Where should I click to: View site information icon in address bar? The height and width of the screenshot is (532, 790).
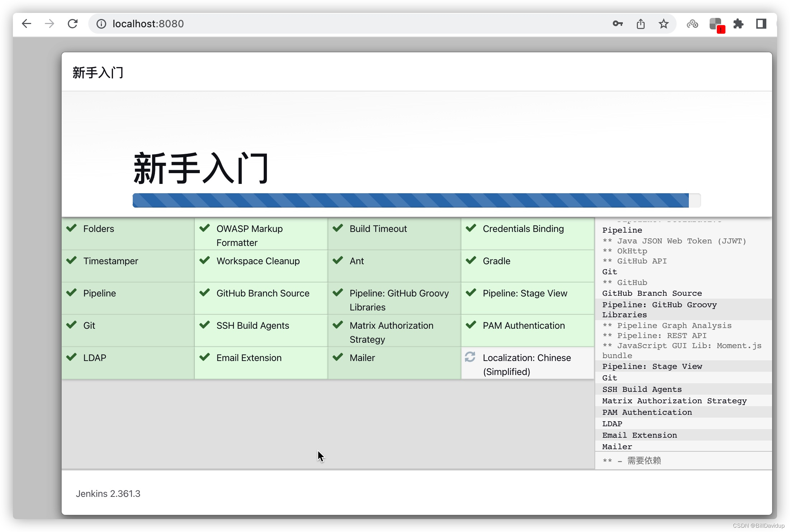(101, 24)
